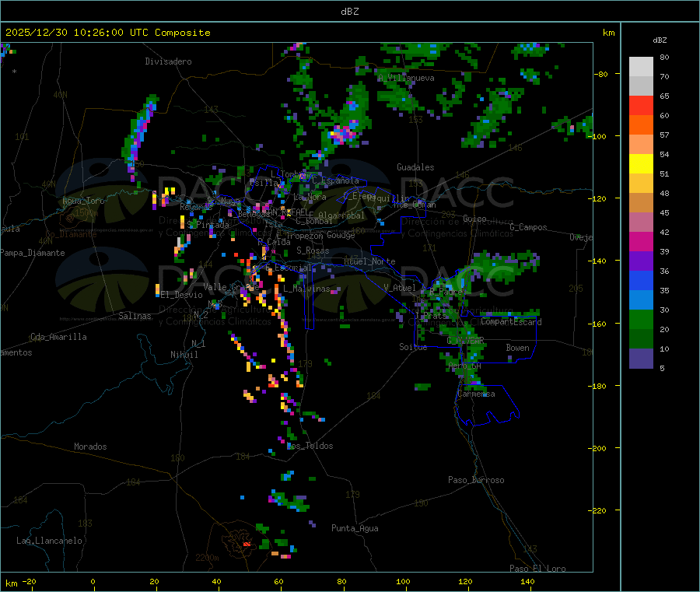Click the Paso_Barroso map label
The width and height of the screenshot is (700, 592).
(476, 480)
